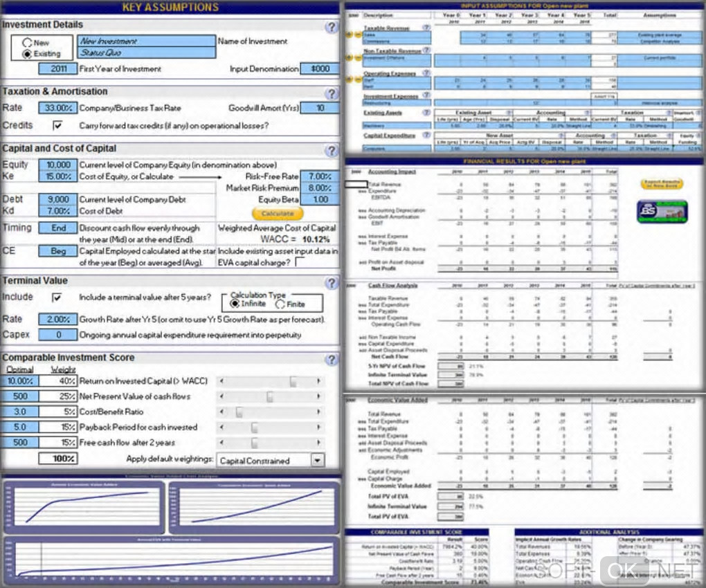The image size is (706, 588).
Task: Click the optimal 3.0 Cost/Benefit Ratio field
Action: [x=20, y=412]
